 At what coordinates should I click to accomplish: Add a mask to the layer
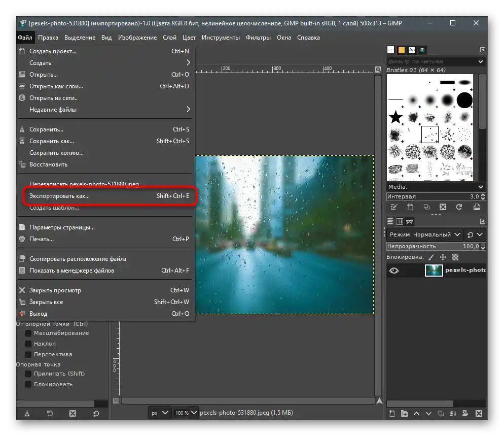tap(465, 414)
